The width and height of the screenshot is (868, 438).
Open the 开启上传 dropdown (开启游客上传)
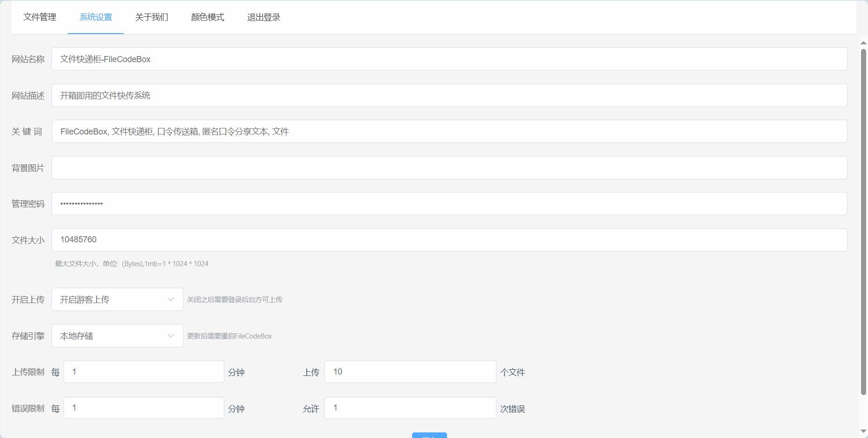click(117, 299)
